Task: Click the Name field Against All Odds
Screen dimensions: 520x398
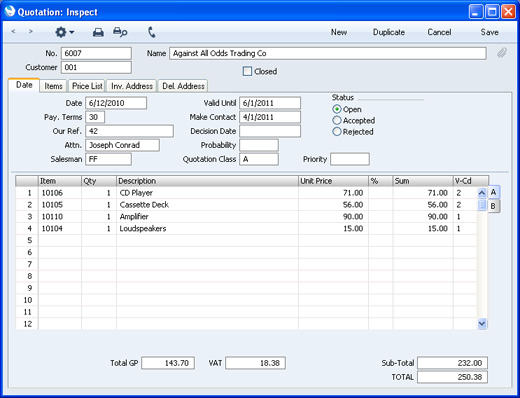Action: (328, 53)
